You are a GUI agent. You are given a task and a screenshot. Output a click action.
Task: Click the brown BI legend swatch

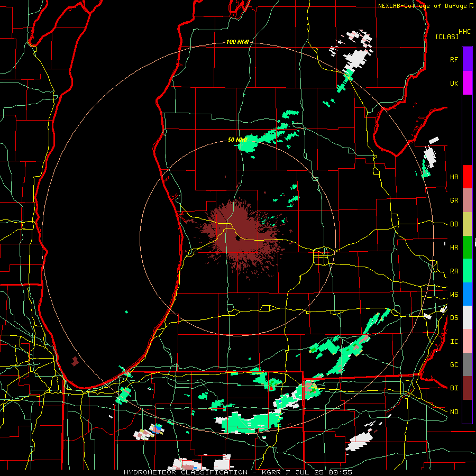[x=467, y=388]
